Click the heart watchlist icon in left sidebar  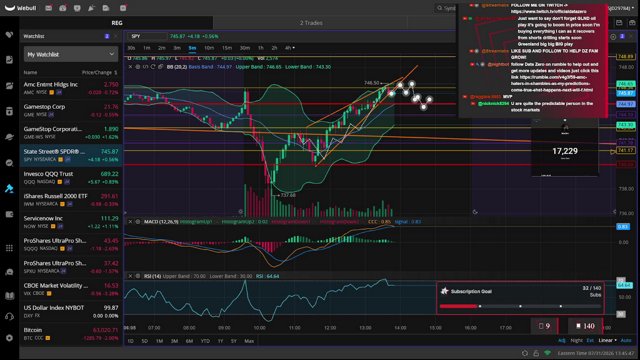[x=9, y=35]
